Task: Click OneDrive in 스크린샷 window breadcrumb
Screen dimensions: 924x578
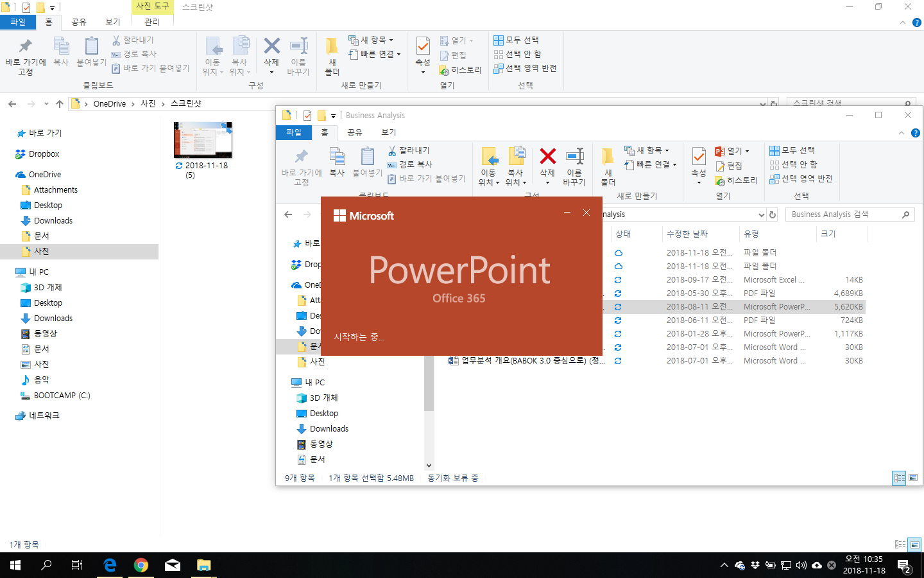Action: coord(110,103)
